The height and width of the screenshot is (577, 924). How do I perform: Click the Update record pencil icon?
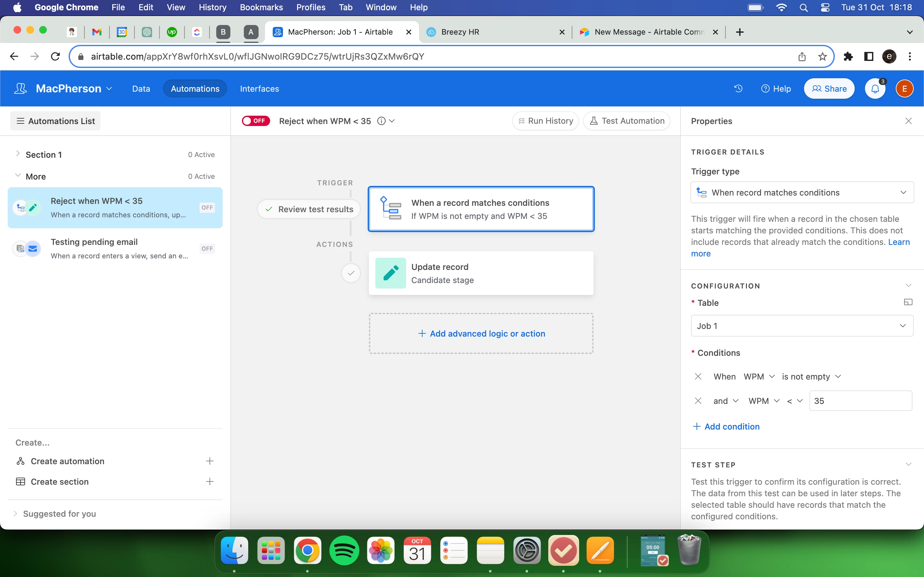pos(390,273)
